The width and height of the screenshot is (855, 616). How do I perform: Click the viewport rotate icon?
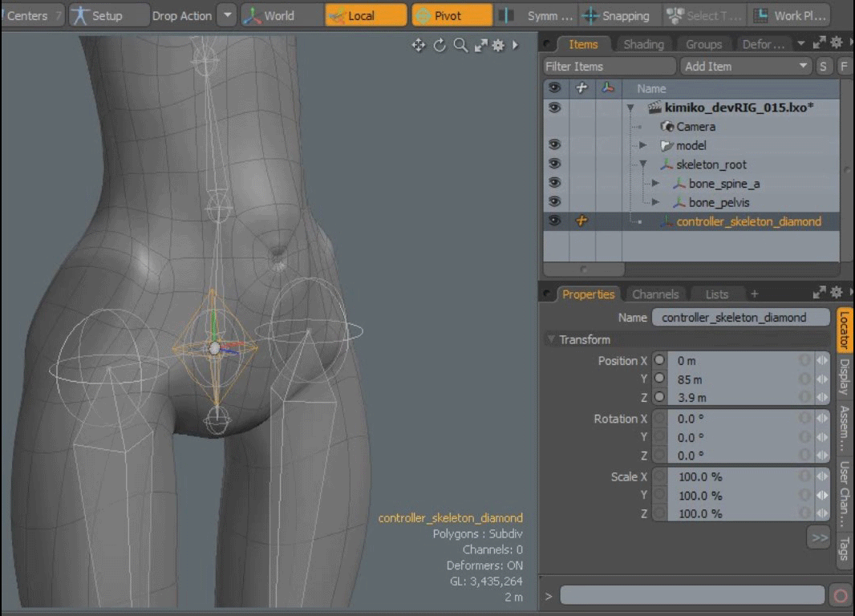click(440, 45)
